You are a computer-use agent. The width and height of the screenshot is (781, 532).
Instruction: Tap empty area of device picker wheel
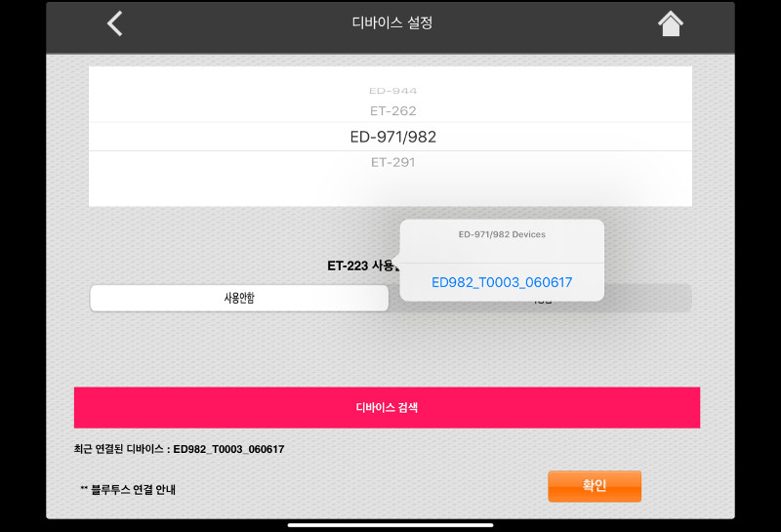(x=199, y=184)
